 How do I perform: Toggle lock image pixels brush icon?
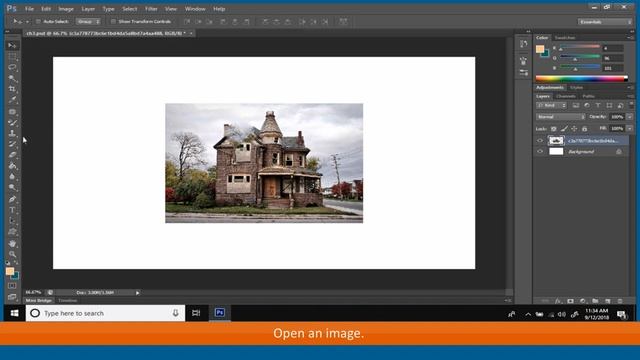coord(564,129)
